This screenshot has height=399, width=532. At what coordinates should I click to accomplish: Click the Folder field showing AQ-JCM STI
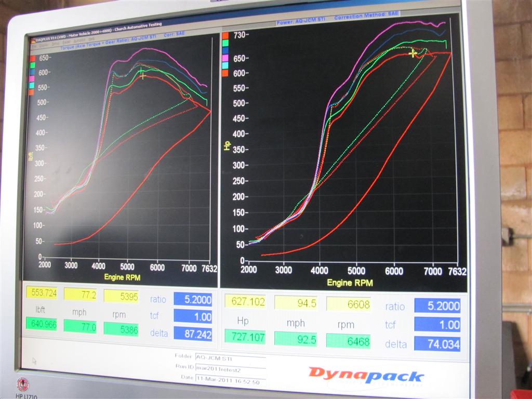(229, 357)
